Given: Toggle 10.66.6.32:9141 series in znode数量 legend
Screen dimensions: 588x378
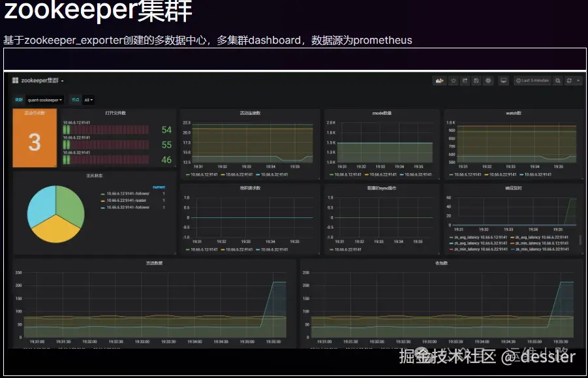Looking at the screenshot, I should pyautogui.click(x=416, y=175).
